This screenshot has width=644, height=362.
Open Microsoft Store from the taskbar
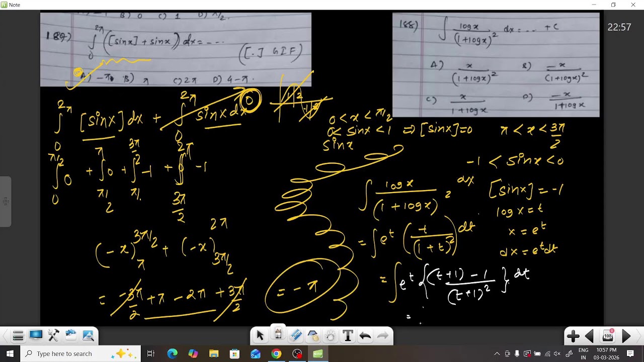click(x=234, y=353)
